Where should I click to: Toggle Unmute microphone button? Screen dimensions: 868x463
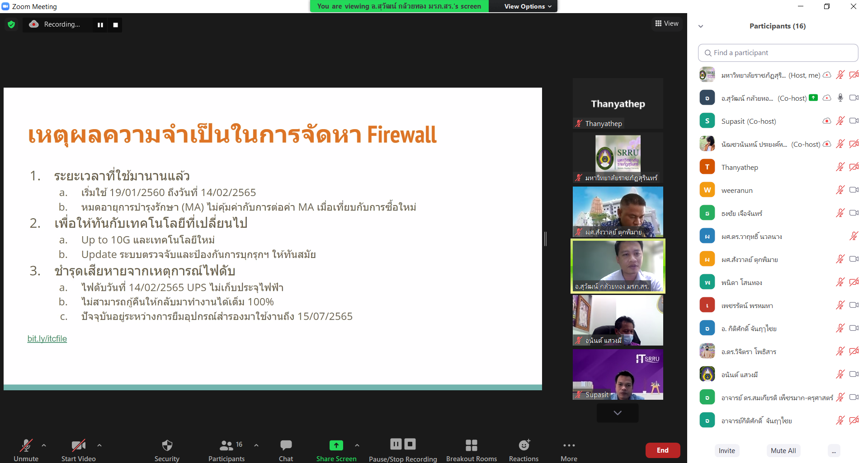26,450
